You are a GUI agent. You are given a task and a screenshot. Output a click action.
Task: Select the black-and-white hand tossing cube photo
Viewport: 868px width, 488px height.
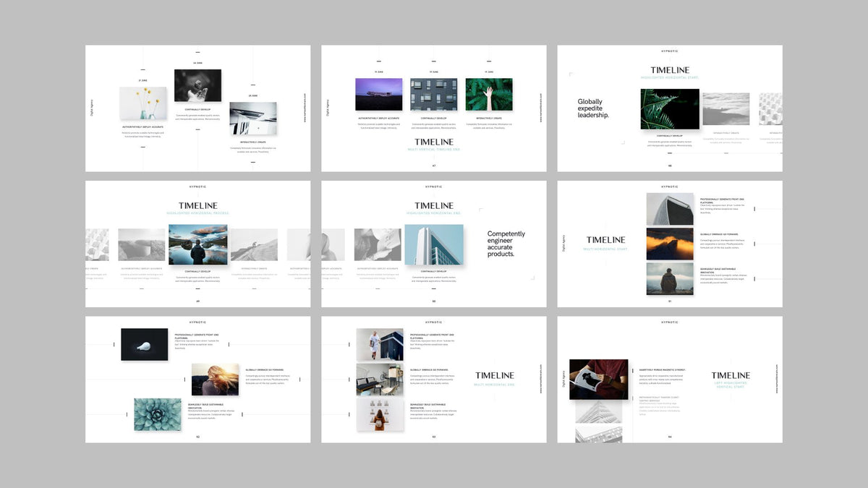click(197, 85)
